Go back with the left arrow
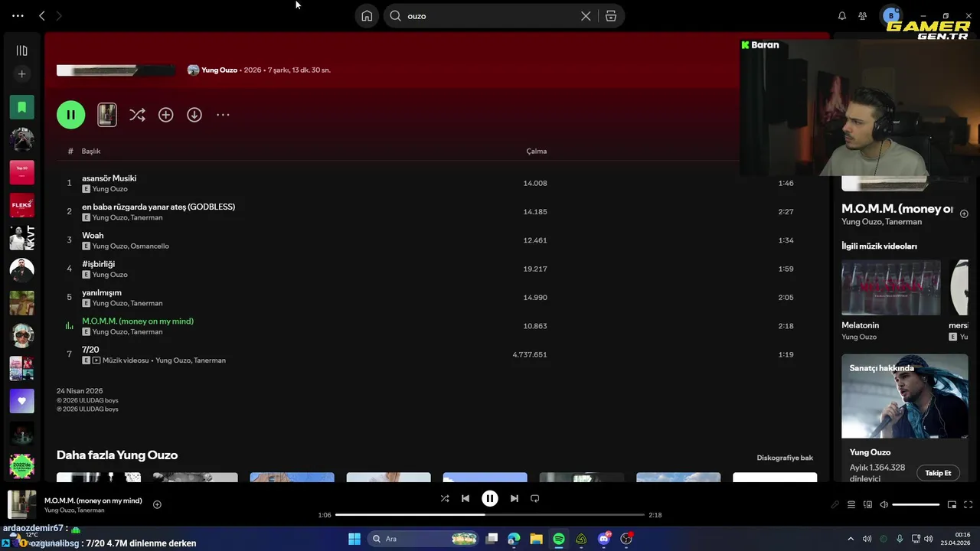 [x=42, y=16]
